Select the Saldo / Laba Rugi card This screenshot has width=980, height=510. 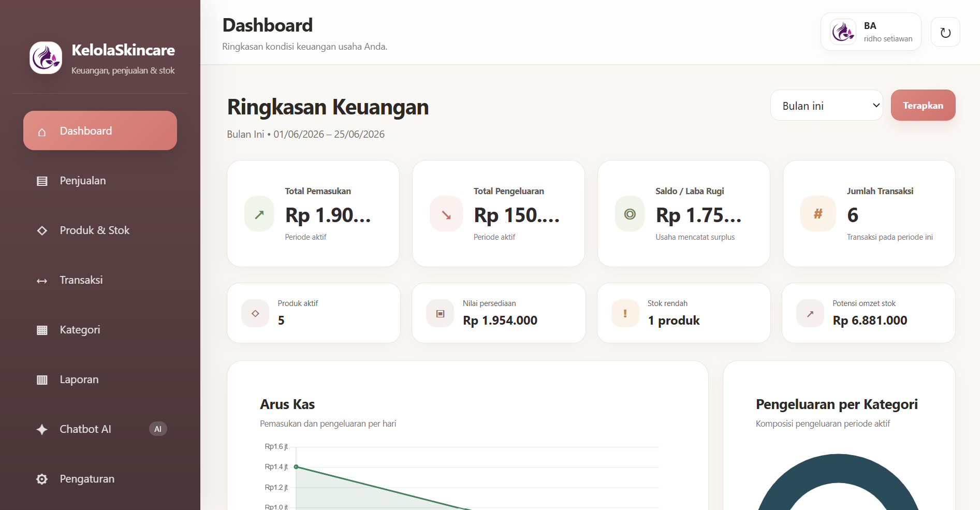tap(684, 213)
